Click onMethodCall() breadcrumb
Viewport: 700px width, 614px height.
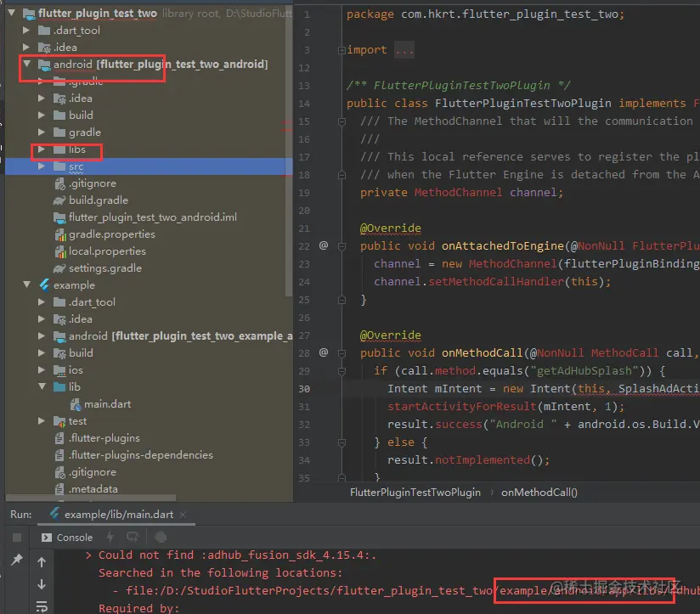tap(539, 493)
